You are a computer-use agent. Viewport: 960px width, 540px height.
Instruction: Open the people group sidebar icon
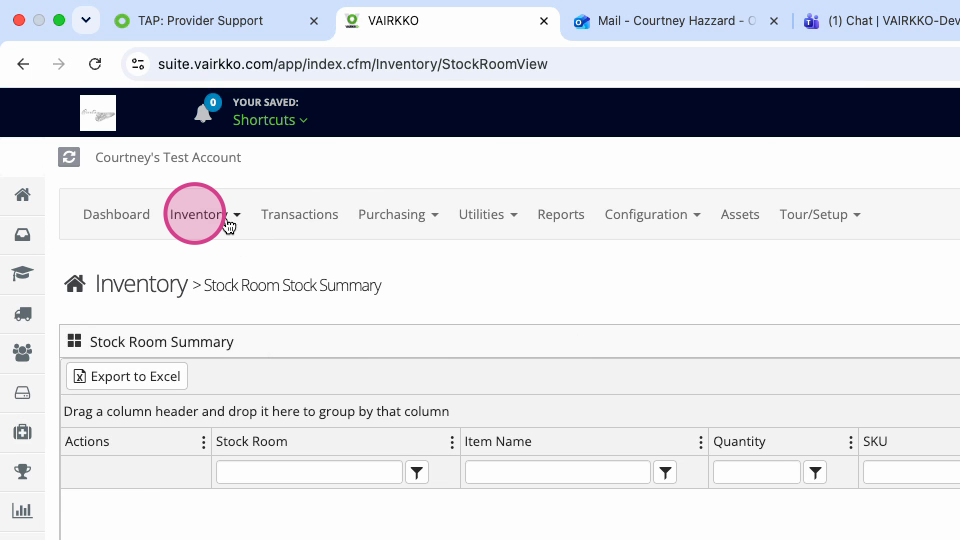[23, 353]
